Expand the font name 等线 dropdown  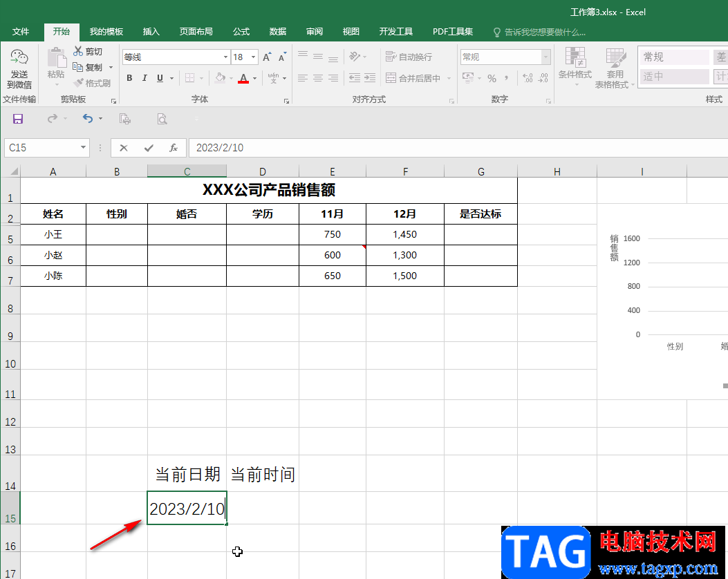tap(225, 57)
